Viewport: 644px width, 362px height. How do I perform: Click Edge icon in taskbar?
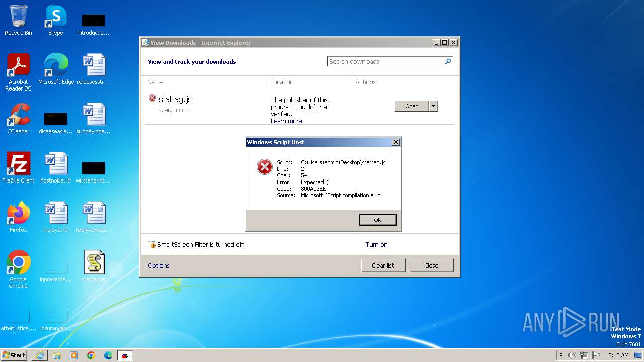[x=108, y=355]
